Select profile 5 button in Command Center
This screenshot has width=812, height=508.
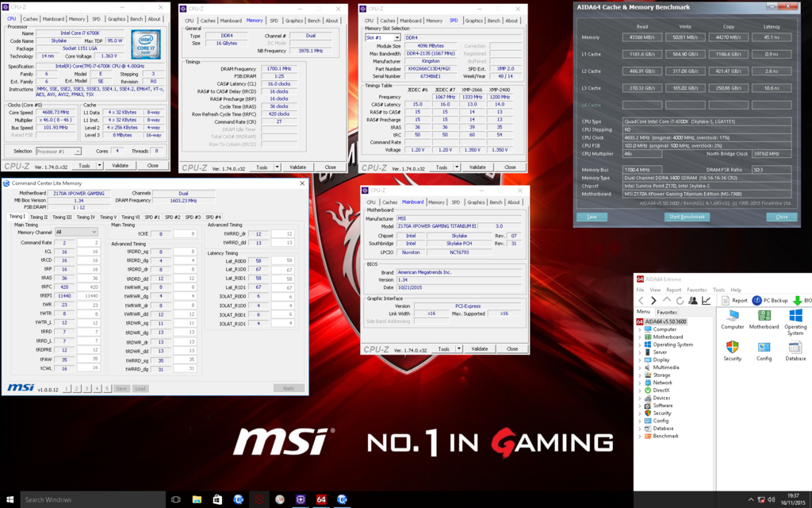pyautogui.click(x=107, y=389)
